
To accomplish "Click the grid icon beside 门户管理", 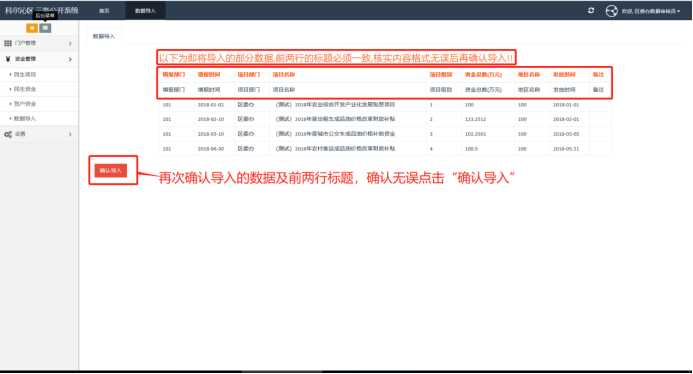I will (x=8, y=43).
